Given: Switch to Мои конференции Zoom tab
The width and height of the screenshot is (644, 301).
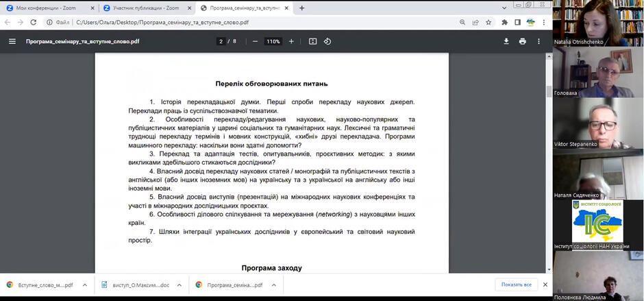Looking at the screenshot, I should [x=50, y=8].
